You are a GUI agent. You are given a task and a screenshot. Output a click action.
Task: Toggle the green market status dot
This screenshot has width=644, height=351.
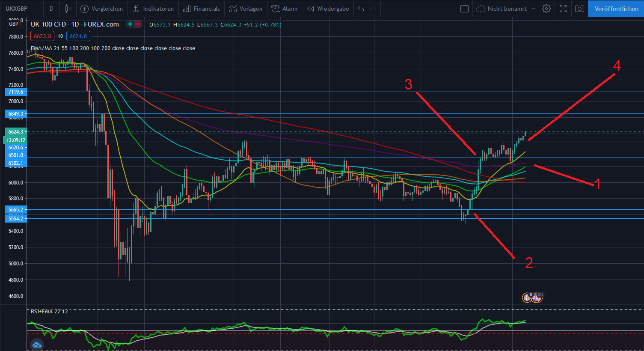[130, 24]
